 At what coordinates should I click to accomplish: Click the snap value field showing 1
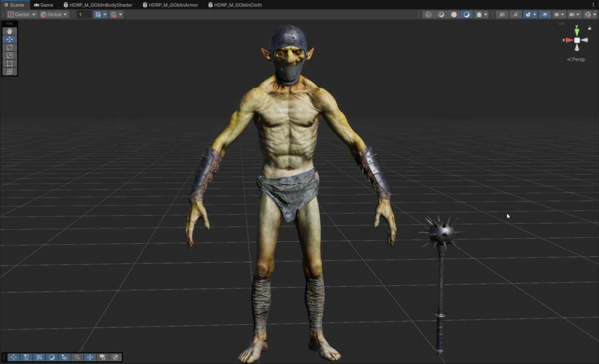(x=84, y=14)
